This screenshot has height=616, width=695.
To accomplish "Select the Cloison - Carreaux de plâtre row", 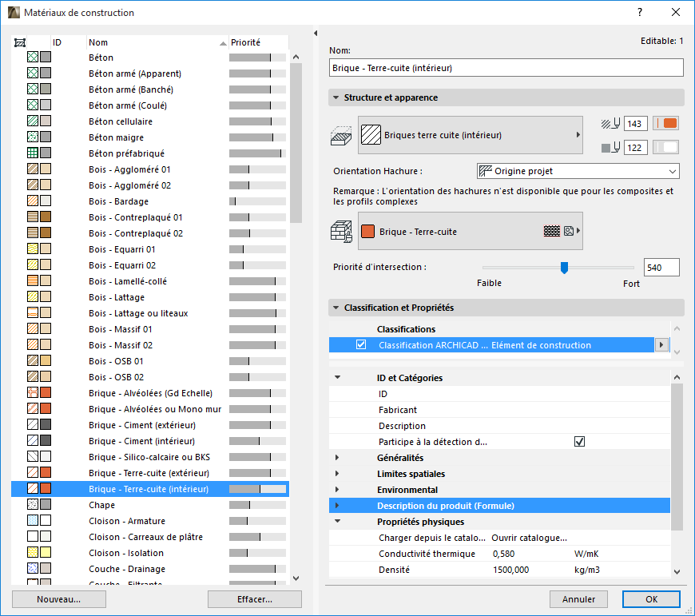I will point(150,537).
